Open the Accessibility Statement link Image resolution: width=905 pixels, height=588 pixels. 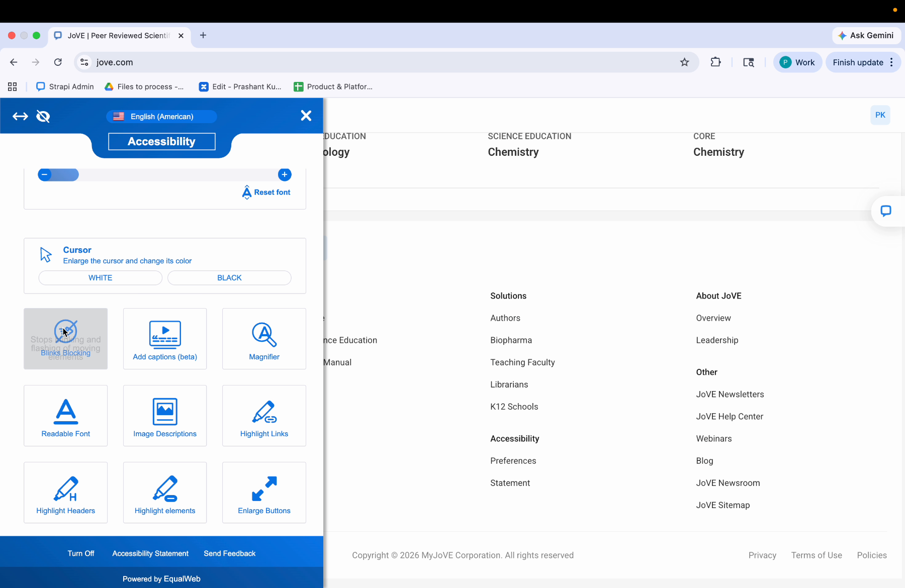[x=150, y=553]
